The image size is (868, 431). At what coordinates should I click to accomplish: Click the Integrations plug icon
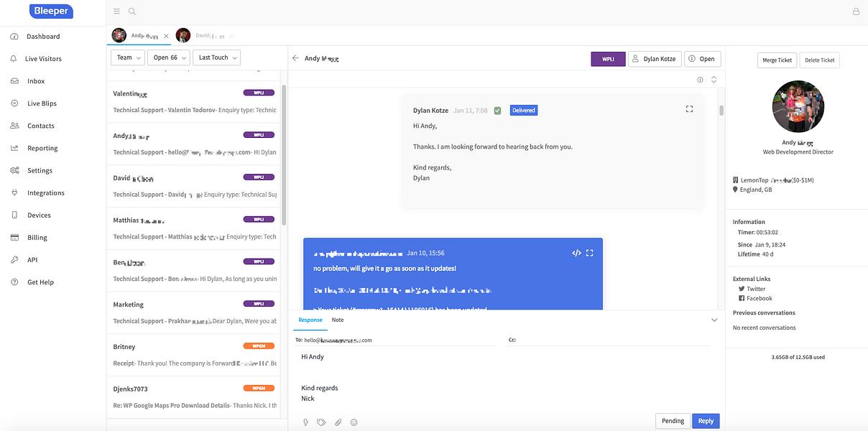point(14,193)
